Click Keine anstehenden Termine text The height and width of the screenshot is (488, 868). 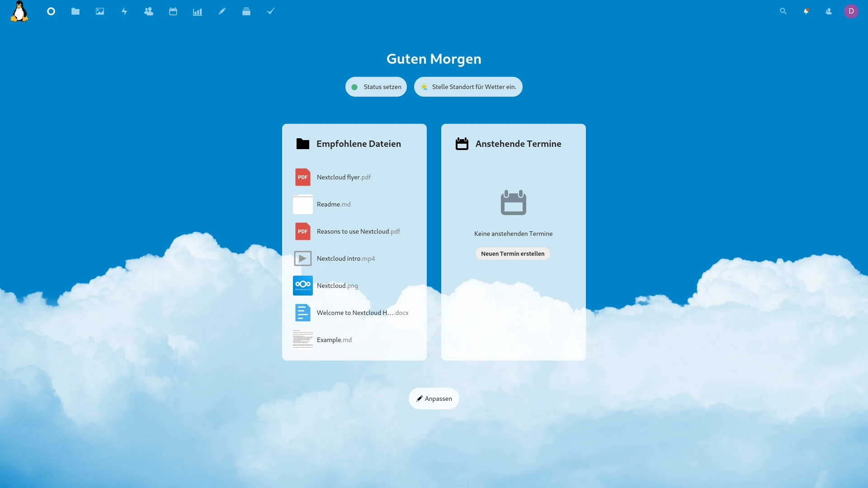click(514, 234)
